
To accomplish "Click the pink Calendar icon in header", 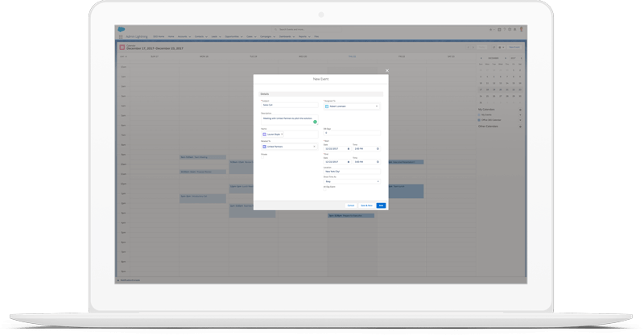I will pyautogui.click(x=122, y=47).
